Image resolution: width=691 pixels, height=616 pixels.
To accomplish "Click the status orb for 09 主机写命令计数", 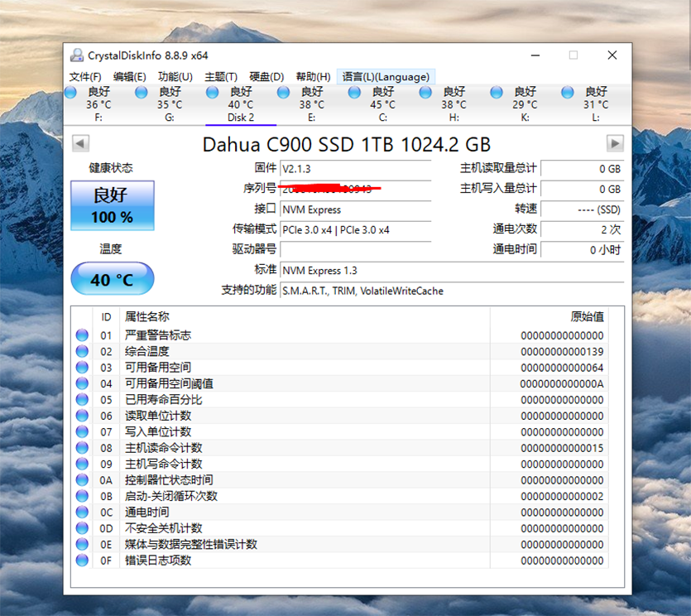I will [82, 464].
